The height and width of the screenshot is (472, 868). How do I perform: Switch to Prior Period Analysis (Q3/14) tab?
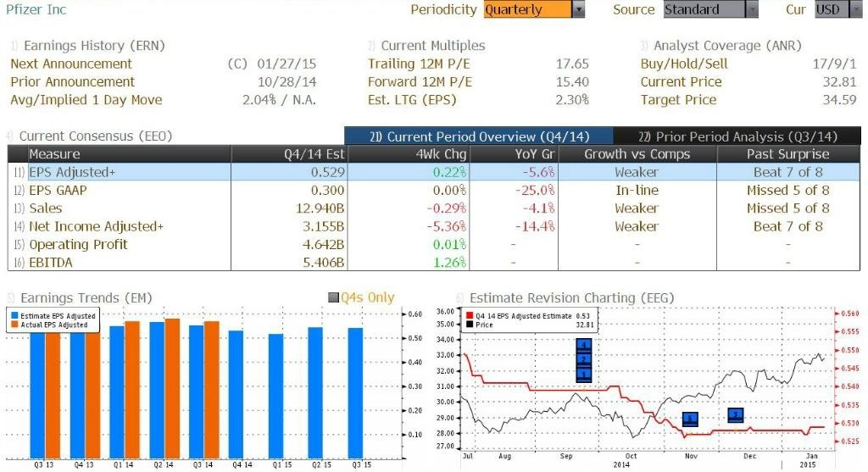[737, 136]
